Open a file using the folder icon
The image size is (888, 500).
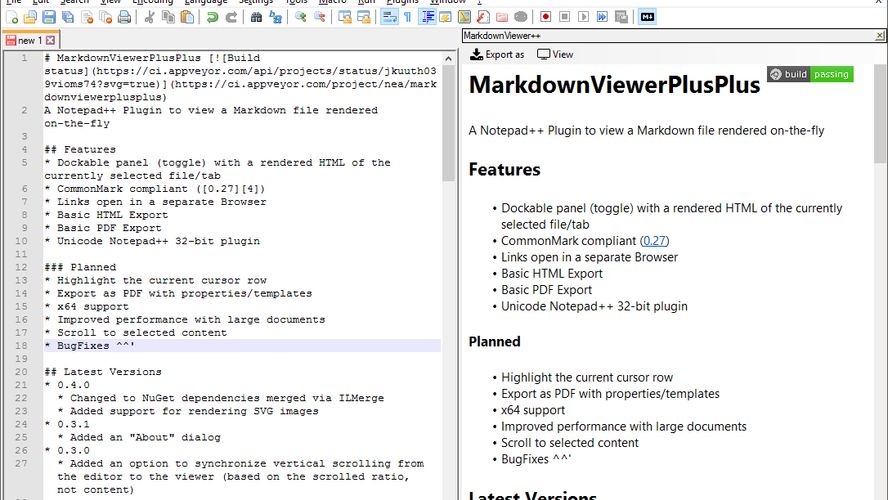point(30,17)
